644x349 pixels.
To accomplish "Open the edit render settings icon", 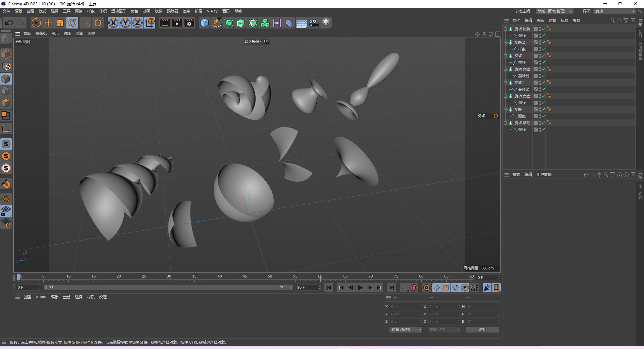I will pyautogui.click(x=189, y=23).
